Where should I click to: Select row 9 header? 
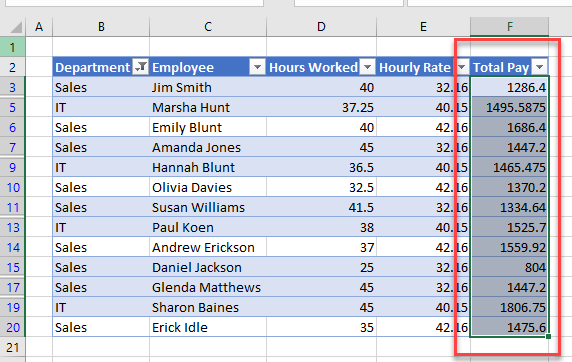click(12, 167)
